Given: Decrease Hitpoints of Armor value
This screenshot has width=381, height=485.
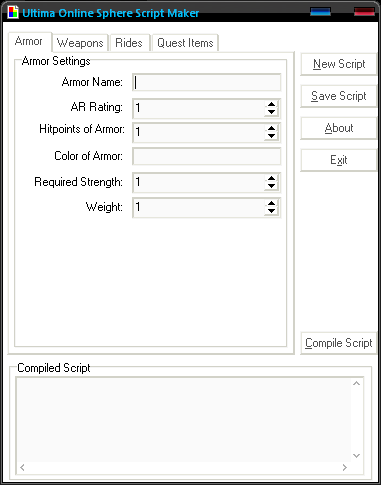Looking at the screenshot, I should click(x=271, y=136).
